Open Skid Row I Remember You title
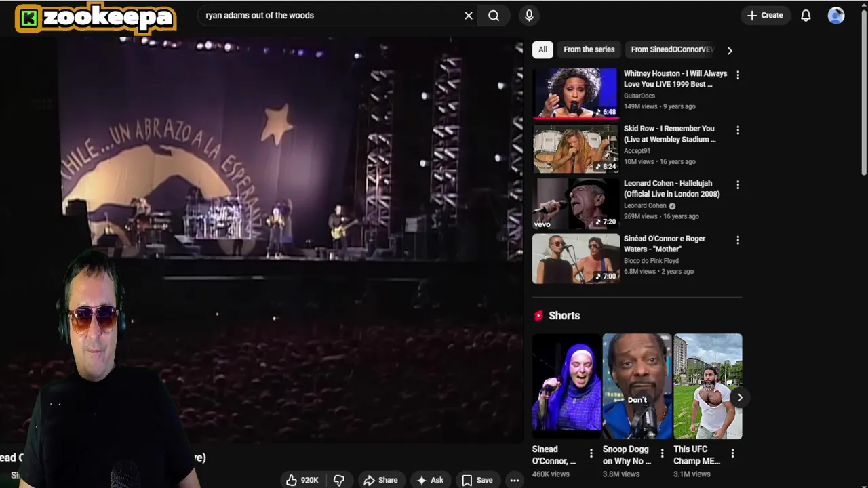Viewport: 868px width, 488px height. (x=670, y=134)
